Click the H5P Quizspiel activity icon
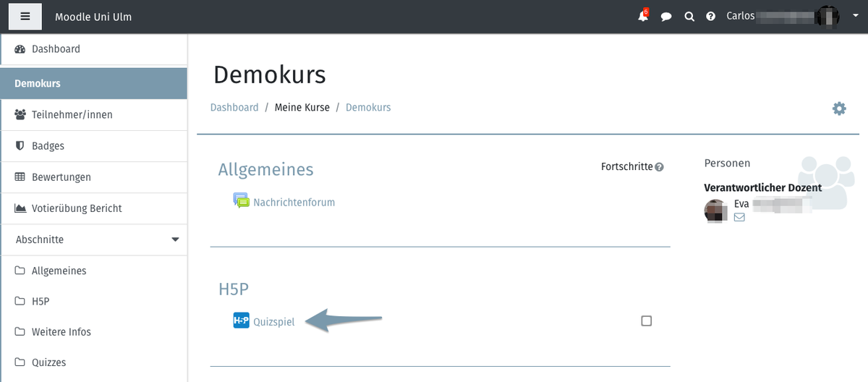The image size is (868, 382). pos(241,321)
